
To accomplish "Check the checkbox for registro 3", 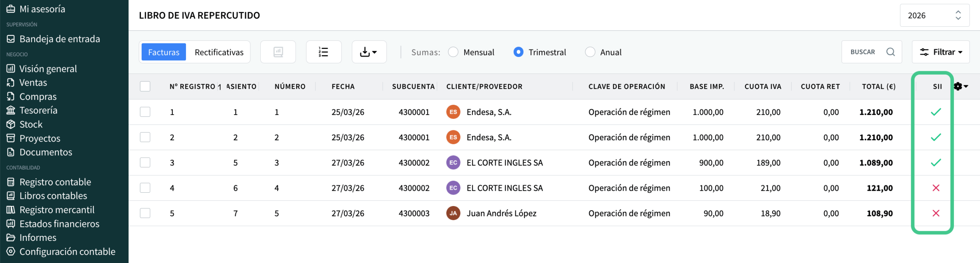I will tap(145, 162).
